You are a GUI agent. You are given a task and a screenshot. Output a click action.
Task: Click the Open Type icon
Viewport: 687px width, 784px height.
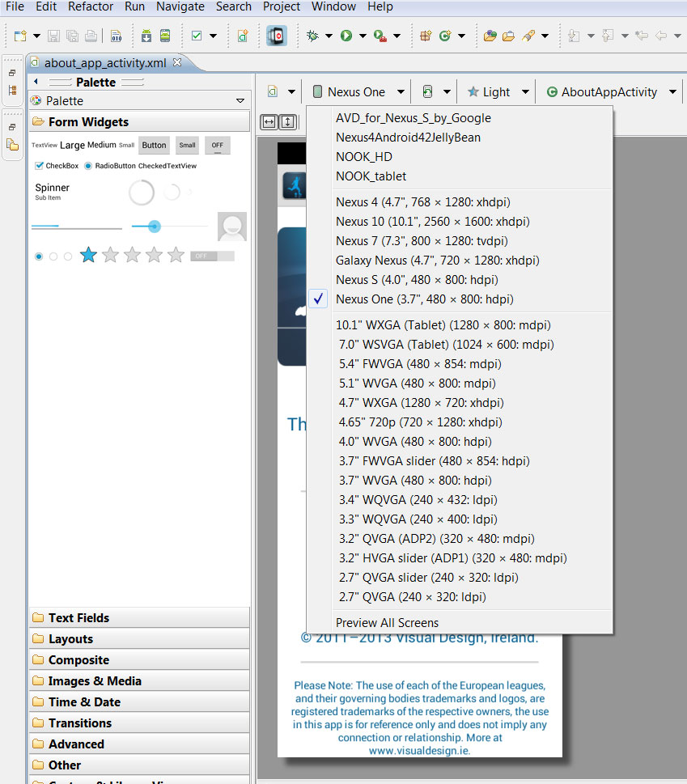(490, 36)
